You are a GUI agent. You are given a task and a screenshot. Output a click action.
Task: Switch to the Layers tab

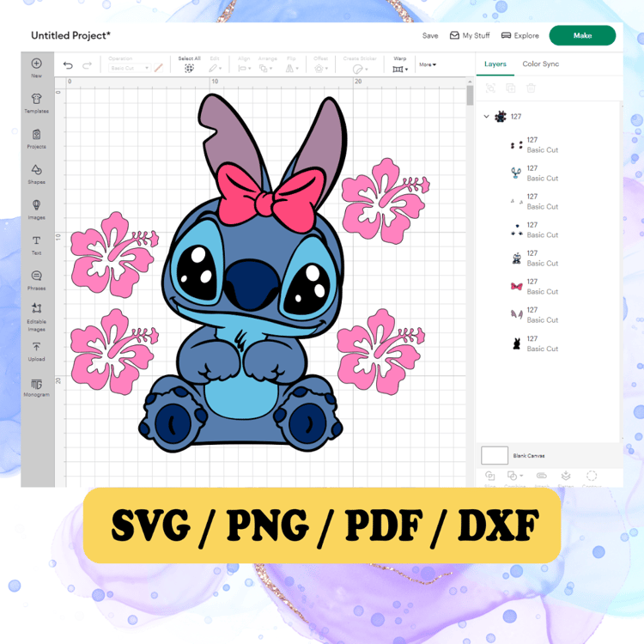(x=495, y=64)
